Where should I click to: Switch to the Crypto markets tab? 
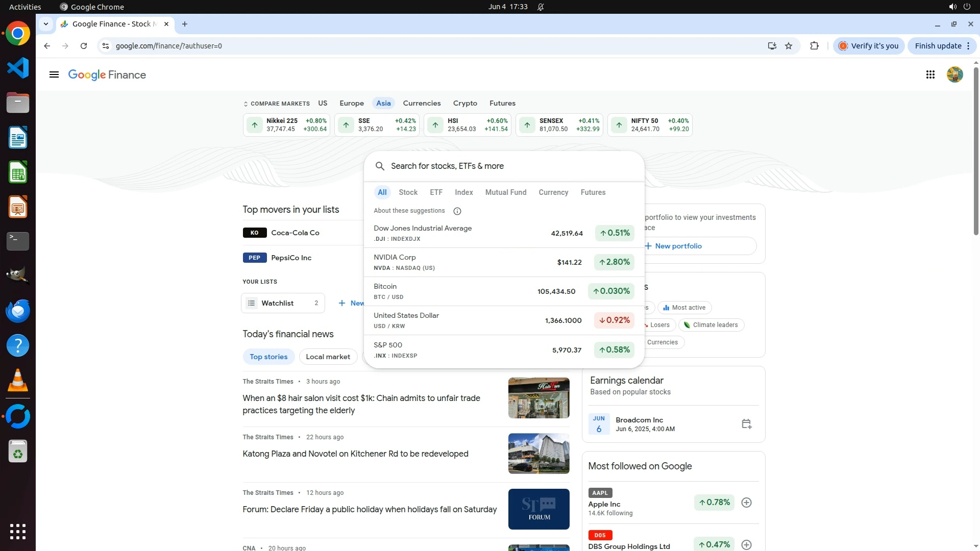point(464,103)
